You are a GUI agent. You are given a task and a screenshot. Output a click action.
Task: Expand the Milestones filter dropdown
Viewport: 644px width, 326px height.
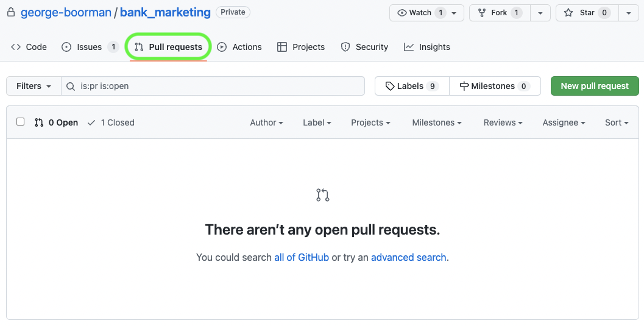click(437, 122)
